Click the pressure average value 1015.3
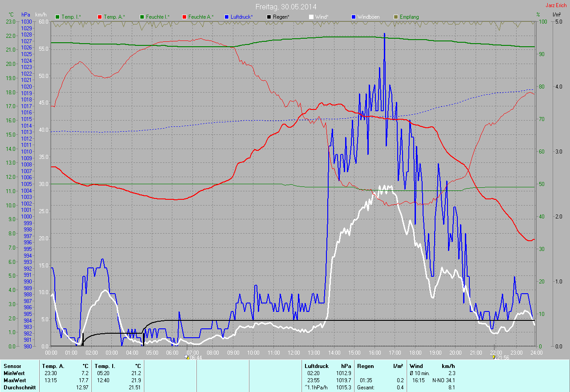 pyautogui.click(x=343, y=388)
